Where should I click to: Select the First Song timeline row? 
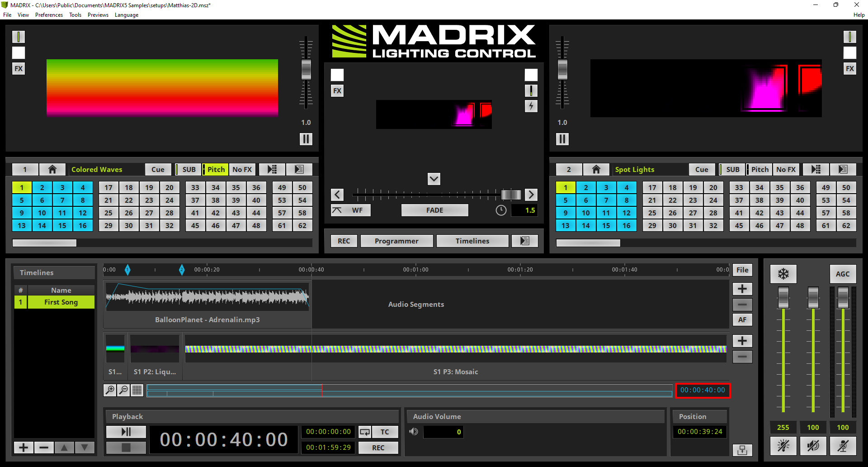click(x=54, y=302)
